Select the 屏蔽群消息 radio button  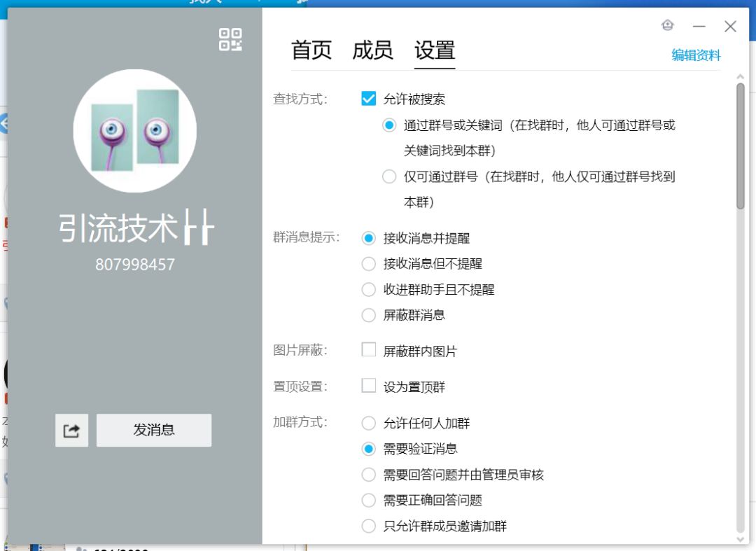point(368,315)
